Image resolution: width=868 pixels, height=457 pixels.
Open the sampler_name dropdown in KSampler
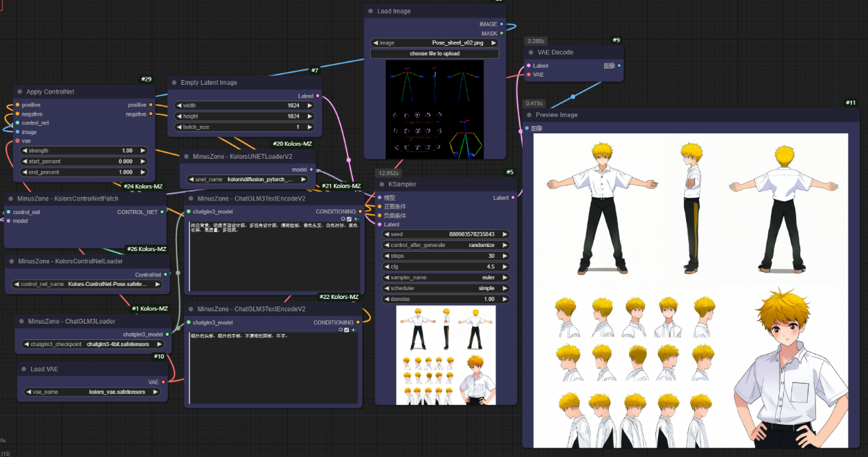(x=446, y=278)
